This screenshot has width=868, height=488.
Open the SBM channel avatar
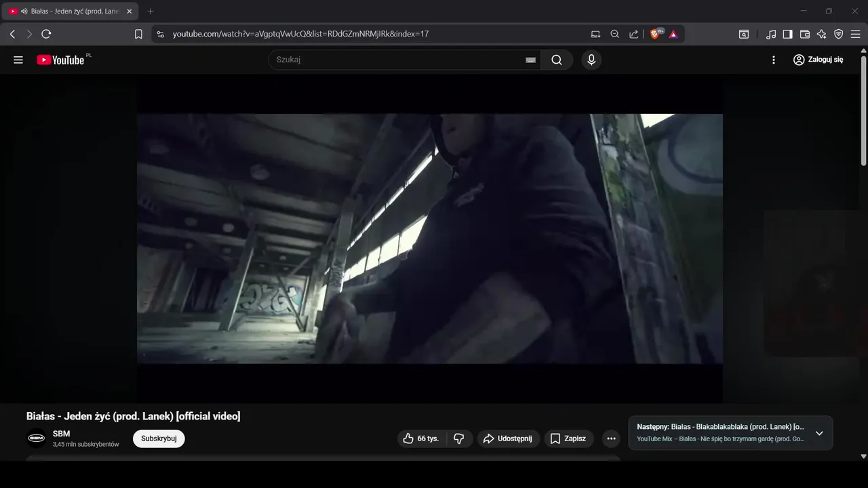(x=36, y=439)
